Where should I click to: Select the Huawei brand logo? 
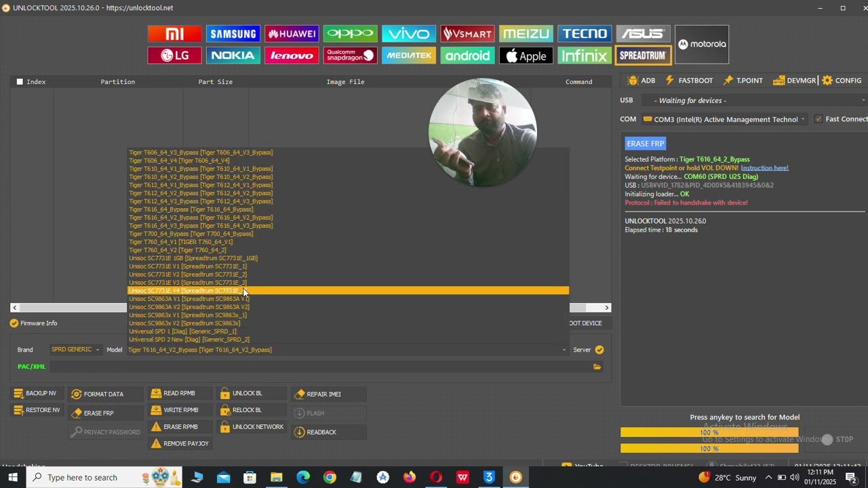[292, 34]
